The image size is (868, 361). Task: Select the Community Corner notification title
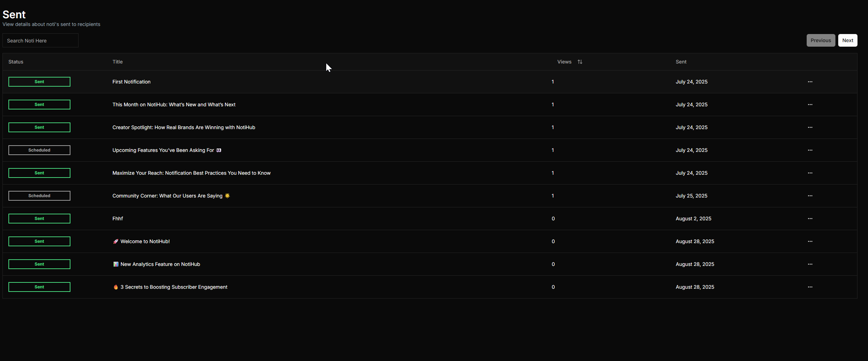(x=167, y=196)
